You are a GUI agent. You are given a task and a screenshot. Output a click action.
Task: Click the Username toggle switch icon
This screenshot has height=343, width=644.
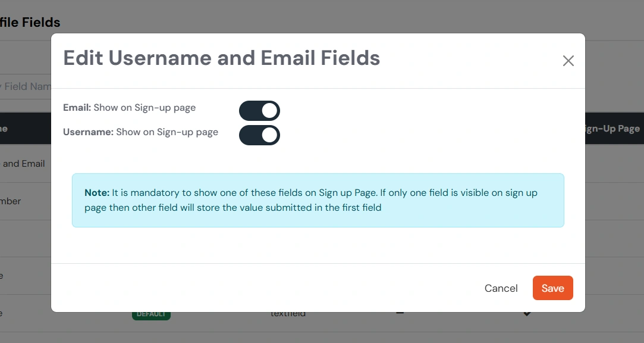(x=259, y=135)
